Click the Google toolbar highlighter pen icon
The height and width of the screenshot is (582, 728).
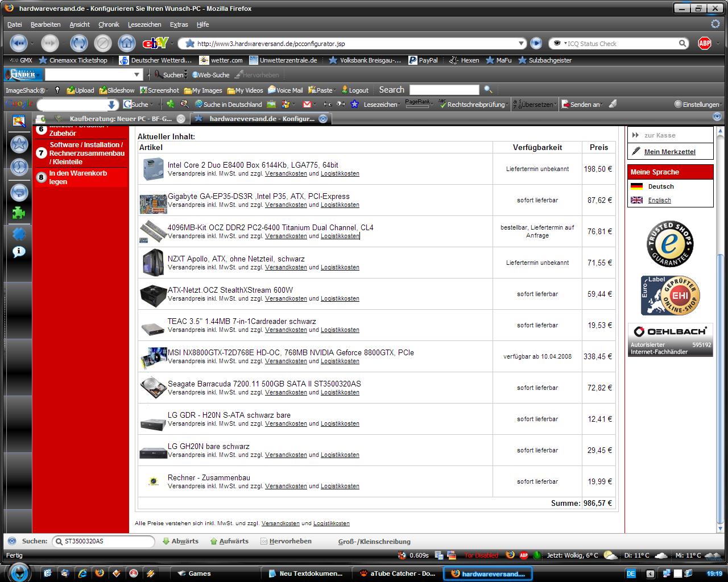point(613,104)
